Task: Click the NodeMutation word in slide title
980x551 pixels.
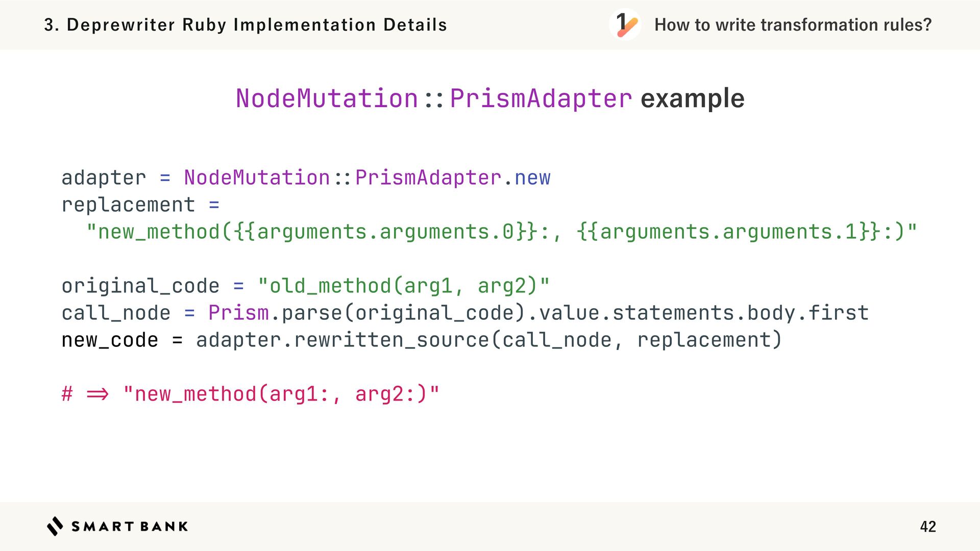Action: (x=327, y=98)
